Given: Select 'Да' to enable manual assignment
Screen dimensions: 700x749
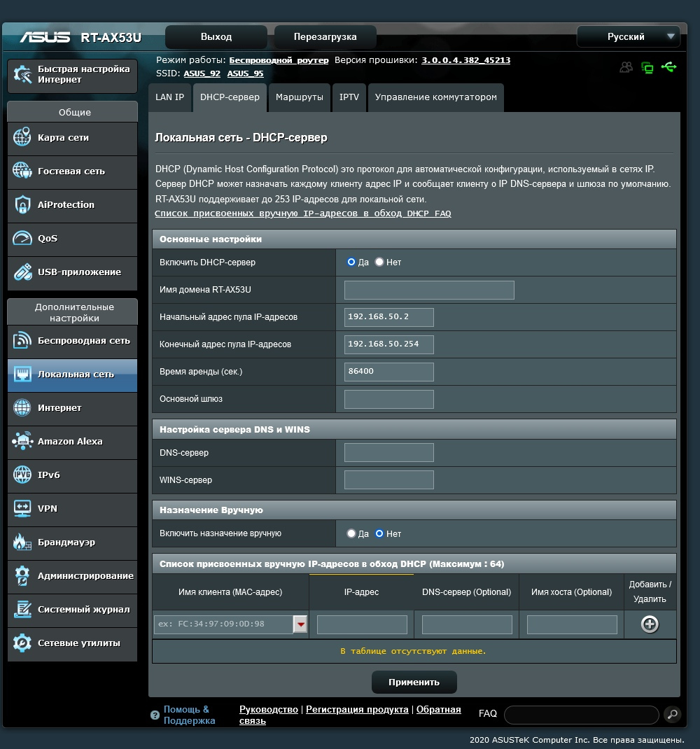Looking at the screenshot, I should (351, 533).
